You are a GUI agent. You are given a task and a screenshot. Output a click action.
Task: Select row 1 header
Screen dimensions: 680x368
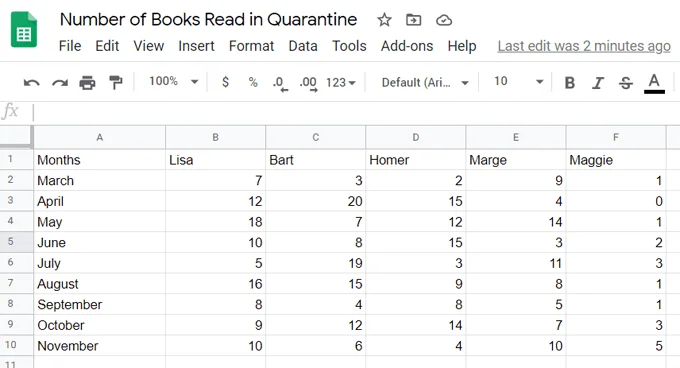16,159
